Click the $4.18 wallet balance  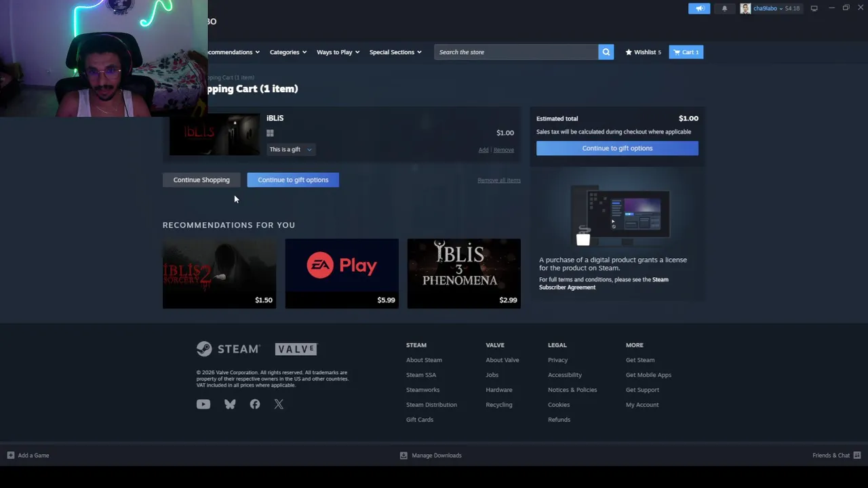pos(792,8)
